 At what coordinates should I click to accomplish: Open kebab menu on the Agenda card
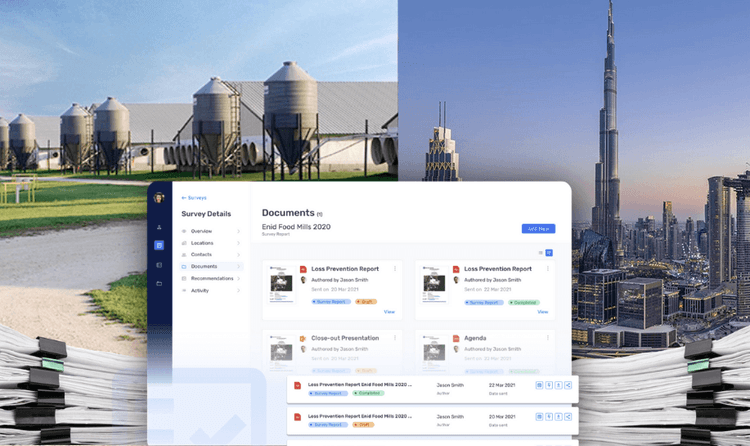(x=548, y=338)
